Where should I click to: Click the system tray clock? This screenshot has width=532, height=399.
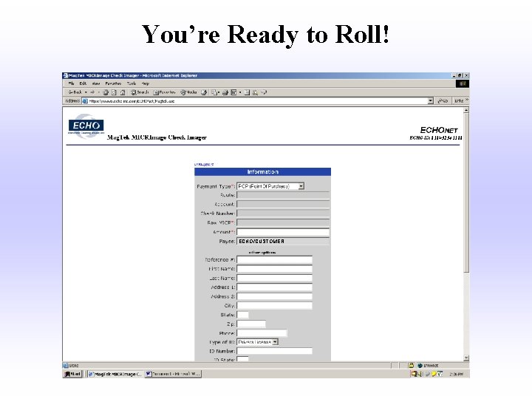coord(456,374)
